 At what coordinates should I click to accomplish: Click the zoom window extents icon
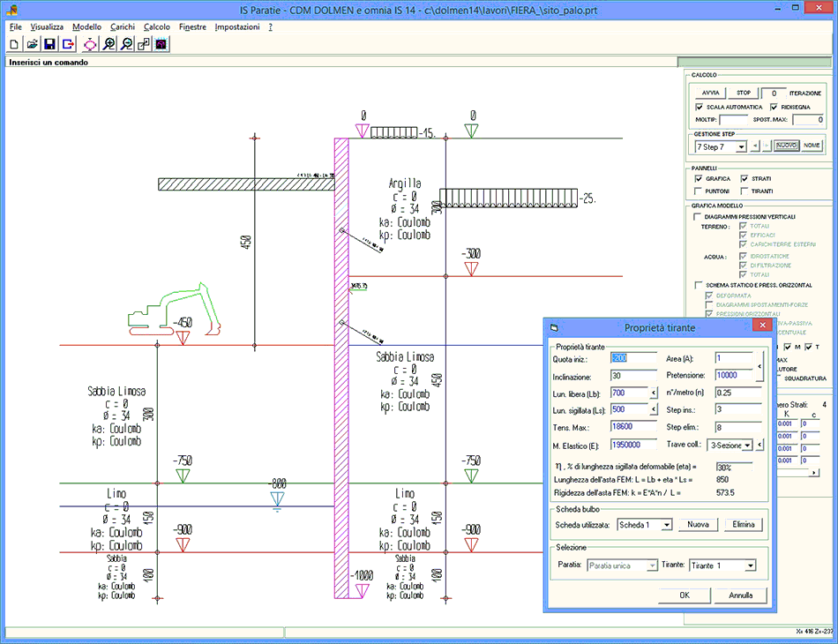[x=144, y=44]
